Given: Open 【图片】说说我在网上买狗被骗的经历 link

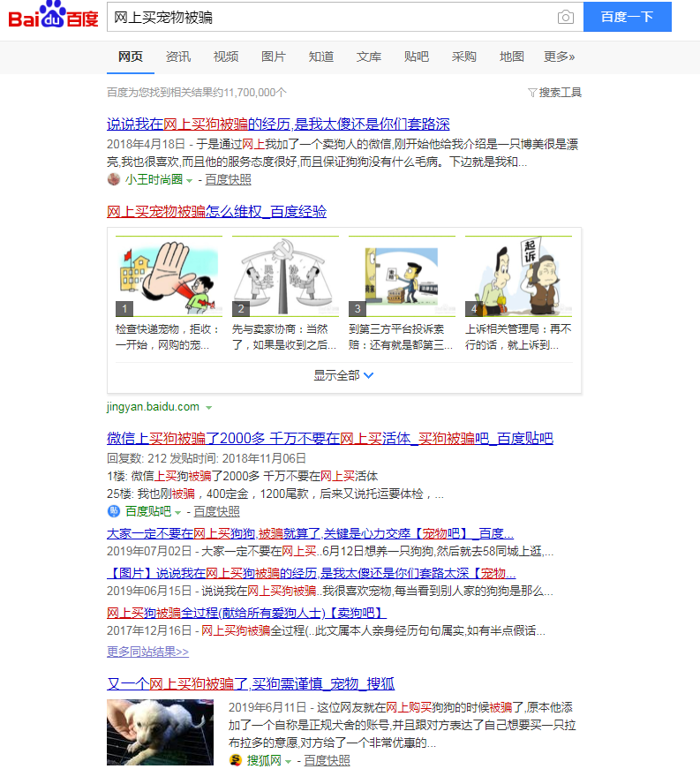Looking at the screenshot, I should pyautogui.click(x=312, y=573).
